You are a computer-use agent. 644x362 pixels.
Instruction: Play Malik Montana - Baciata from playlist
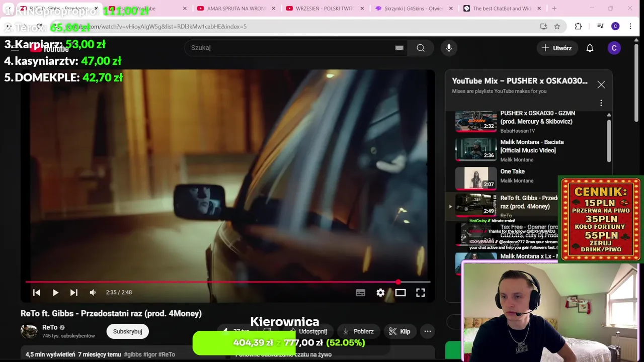coord(528,150)
